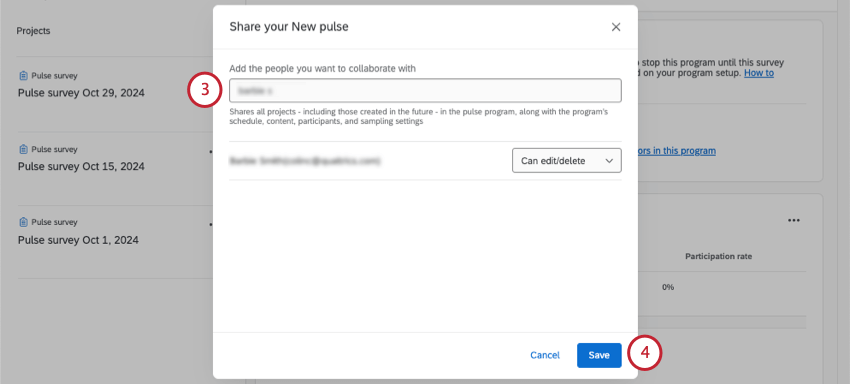
Task: Focus the collaborator name input field
Action: (425, 91)
